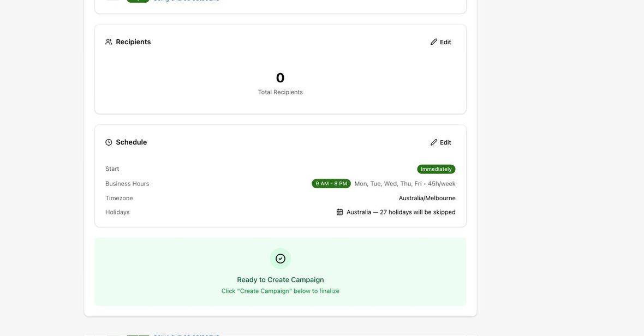
Task: Click the 'Create Campaign below to finalize' text
Action: (x=281, y=291)
